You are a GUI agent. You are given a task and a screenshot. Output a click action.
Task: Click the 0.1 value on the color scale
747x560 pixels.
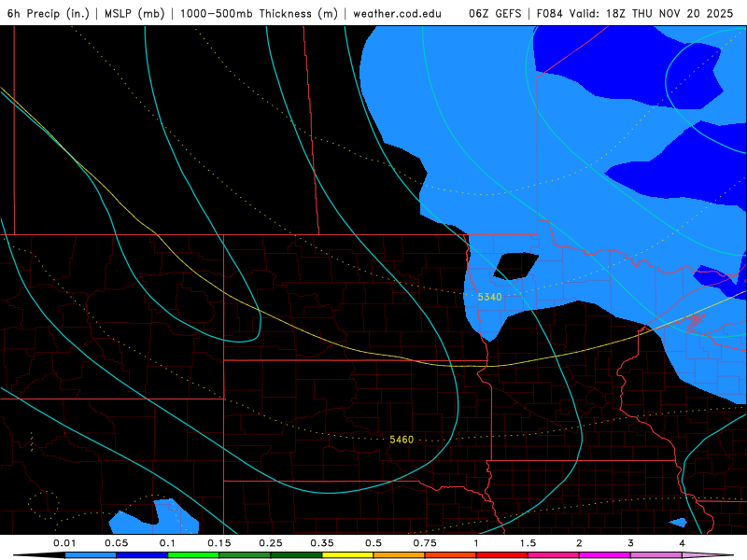(x=168, y=543)
